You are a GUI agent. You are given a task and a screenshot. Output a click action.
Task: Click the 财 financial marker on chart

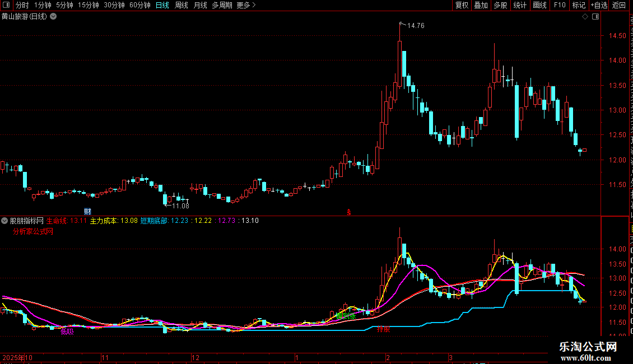coord(87,212)
